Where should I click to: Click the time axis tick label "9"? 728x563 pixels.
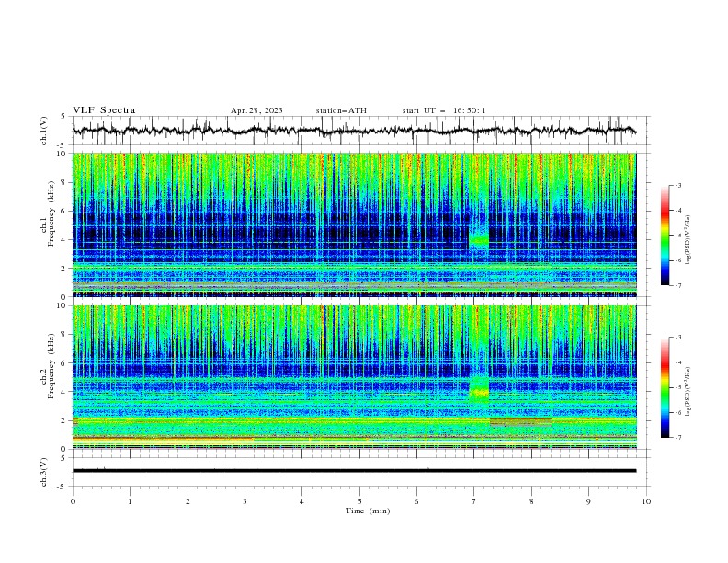tap(588, 501)
